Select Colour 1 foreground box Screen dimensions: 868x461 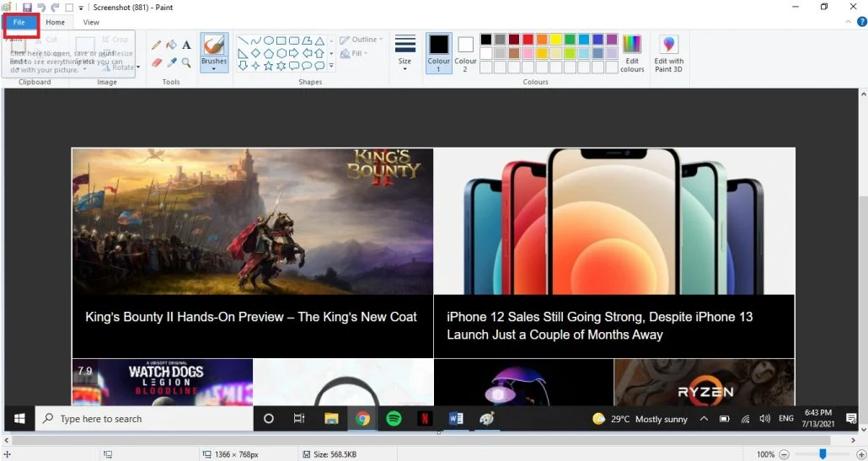click(x=439, y=53)
